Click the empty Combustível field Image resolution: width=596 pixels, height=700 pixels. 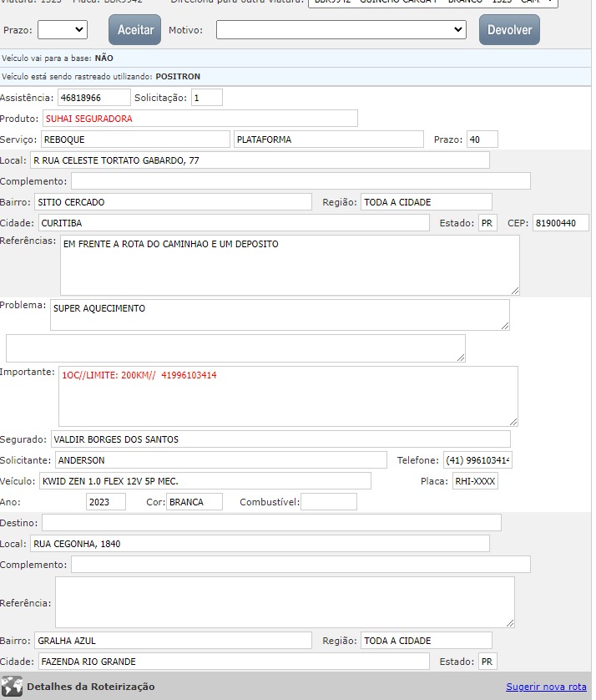coord(328,502)
